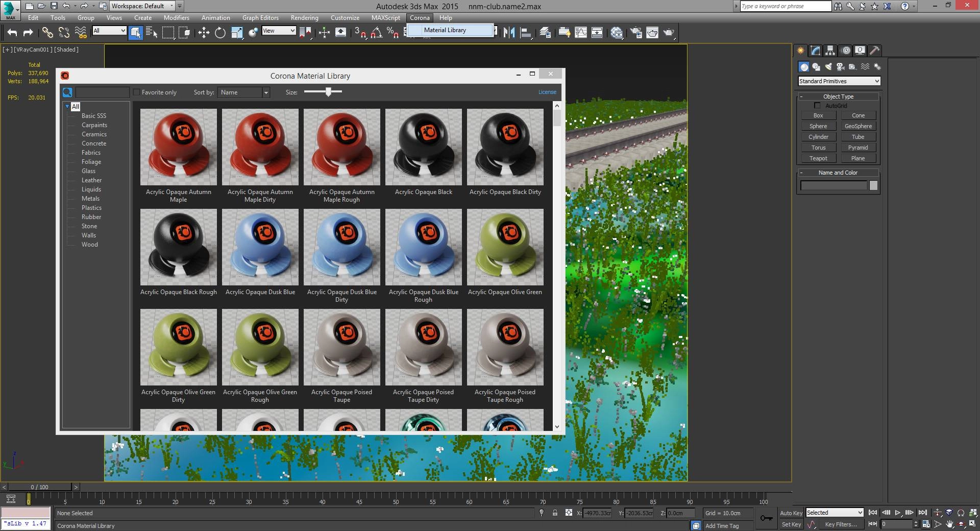The image size is (980, 531).
Task: Open the Graph Editors menu
Action: 260,18
